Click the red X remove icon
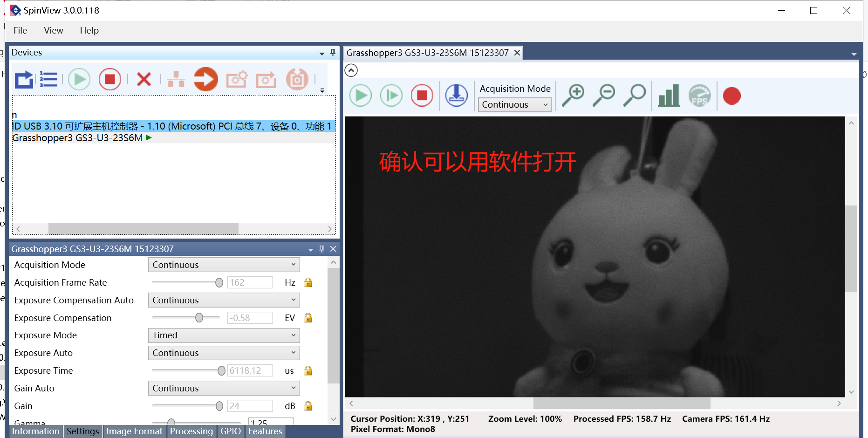This screenshot has height=438, width=868. pos(144,79)
